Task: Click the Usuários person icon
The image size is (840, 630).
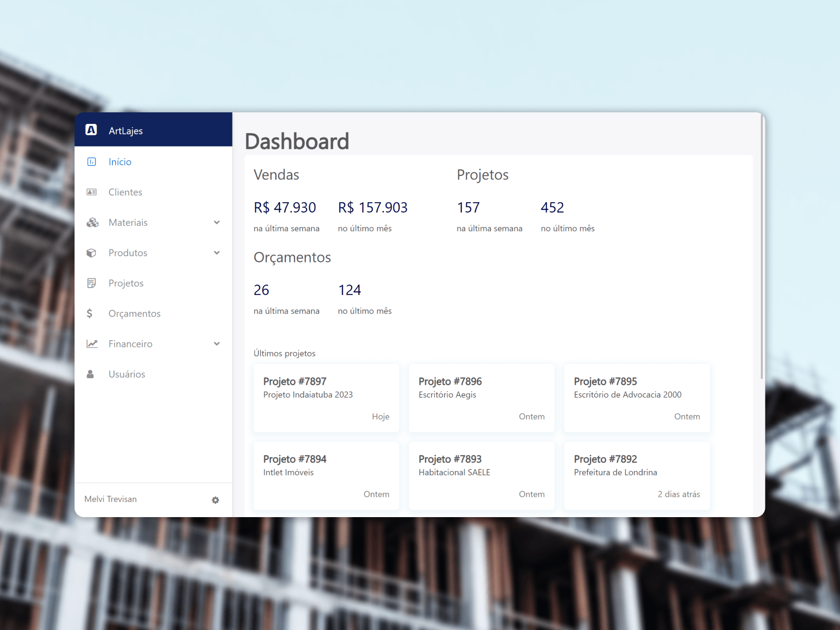Action: (x=90, y=374)
